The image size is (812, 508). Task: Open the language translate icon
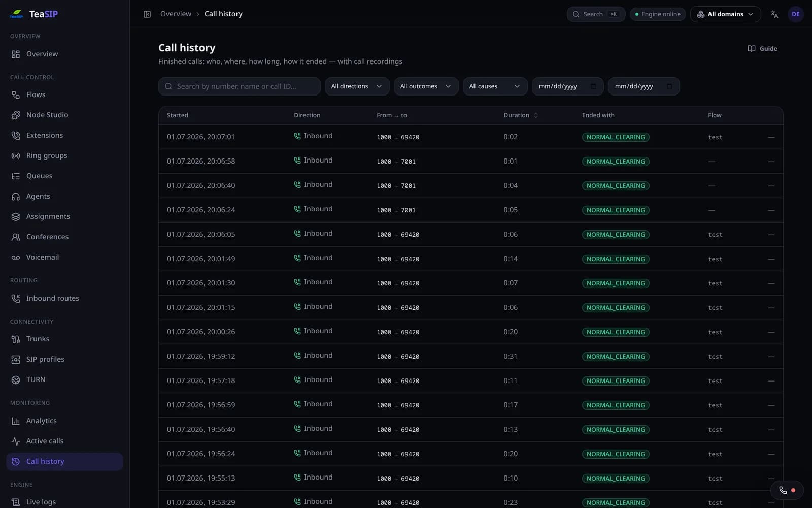click(x=774, y=14)
